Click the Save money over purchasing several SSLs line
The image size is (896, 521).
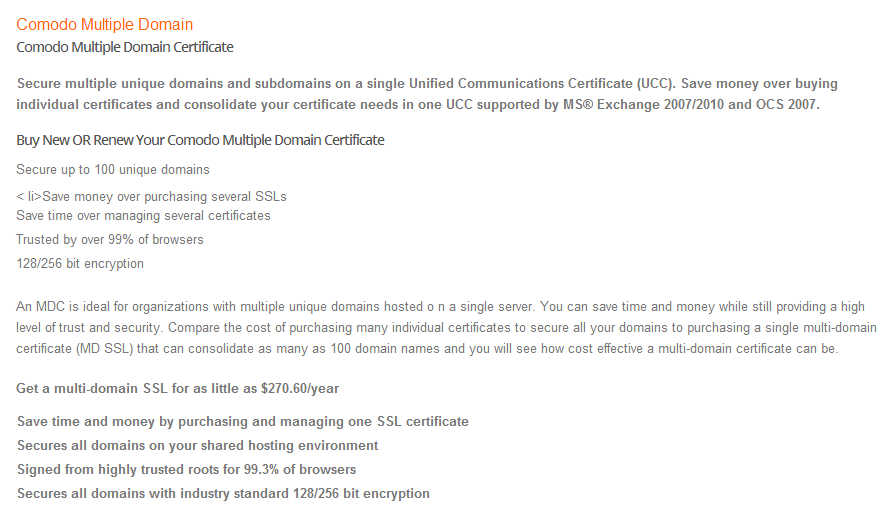tap(151, 197)
